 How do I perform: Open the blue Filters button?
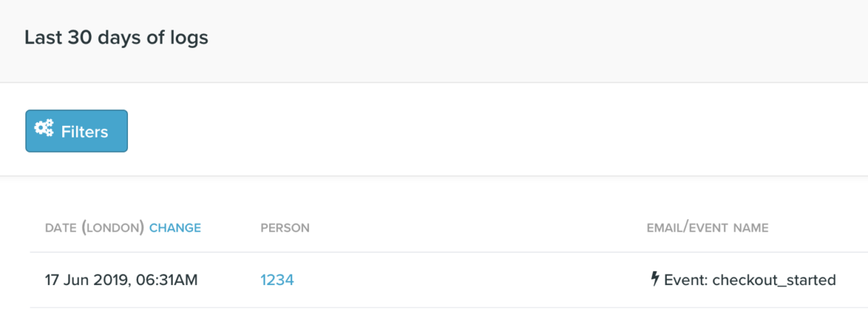77,131
